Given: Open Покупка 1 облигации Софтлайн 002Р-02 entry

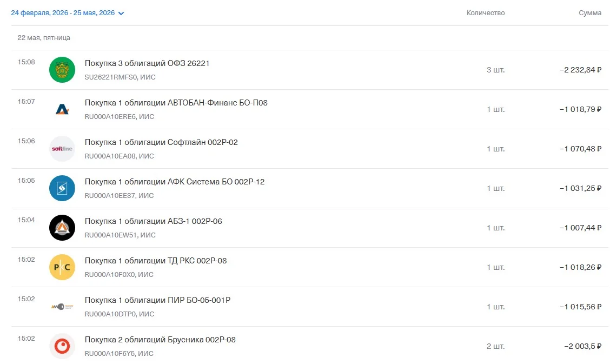Looking at the screenshot, I should [x=310, y=149].
